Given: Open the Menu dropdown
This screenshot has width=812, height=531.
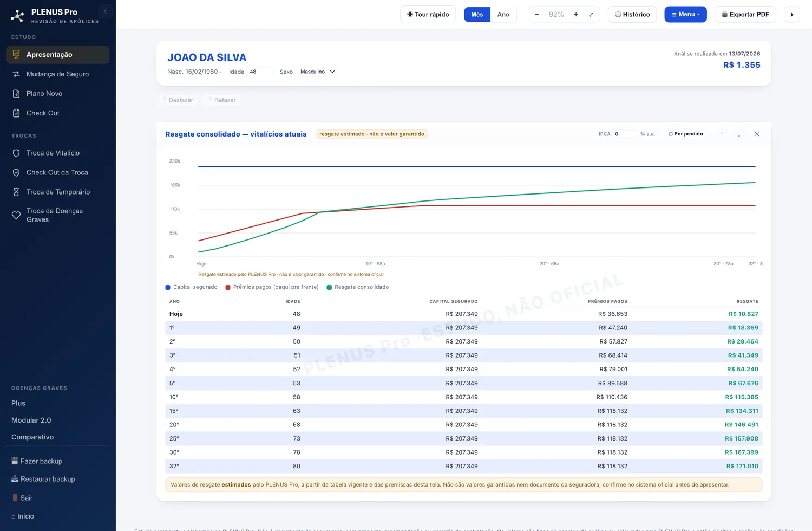Looking at the screenshot, I should (685, 15).
